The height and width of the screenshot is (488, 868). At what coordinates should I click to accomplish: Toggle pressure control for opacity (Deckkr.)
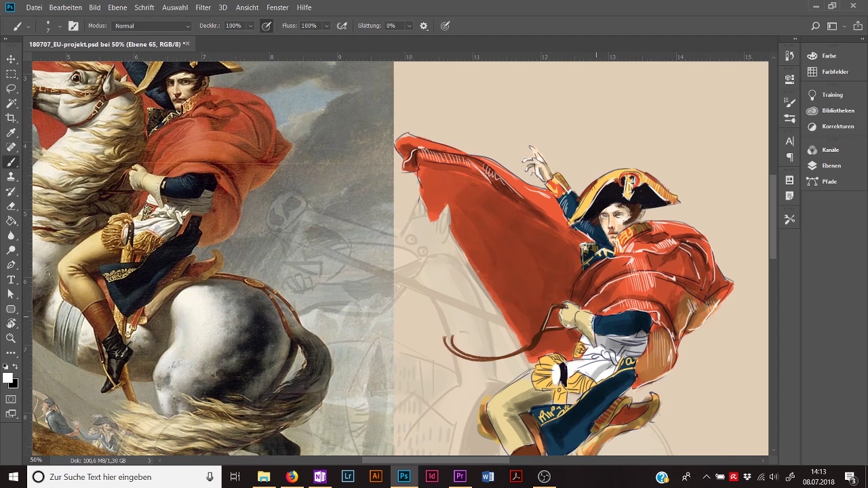click(267, 26)
